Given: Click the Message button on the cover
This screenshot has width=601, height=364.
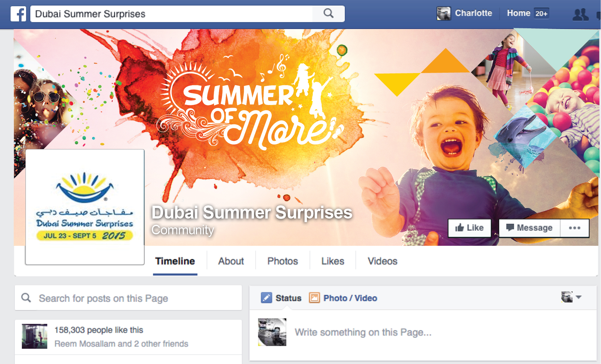Looking at the screenshot, I should pyautogui.click(x=529, y=228).
